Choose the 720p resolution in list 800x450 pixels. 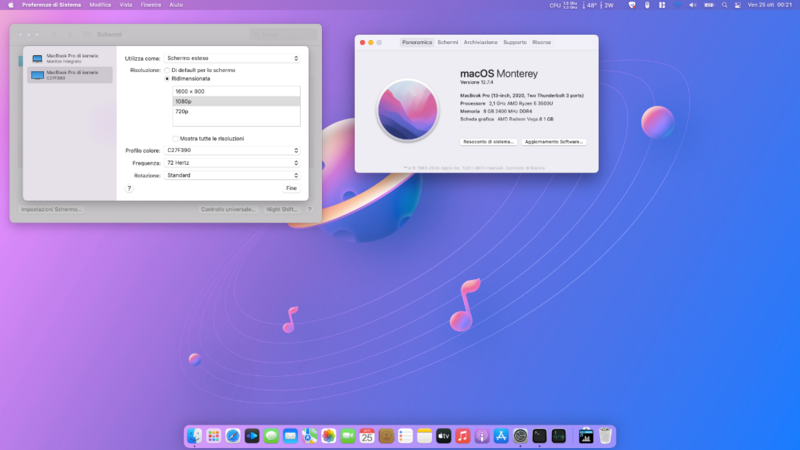(x=182, y=111)
